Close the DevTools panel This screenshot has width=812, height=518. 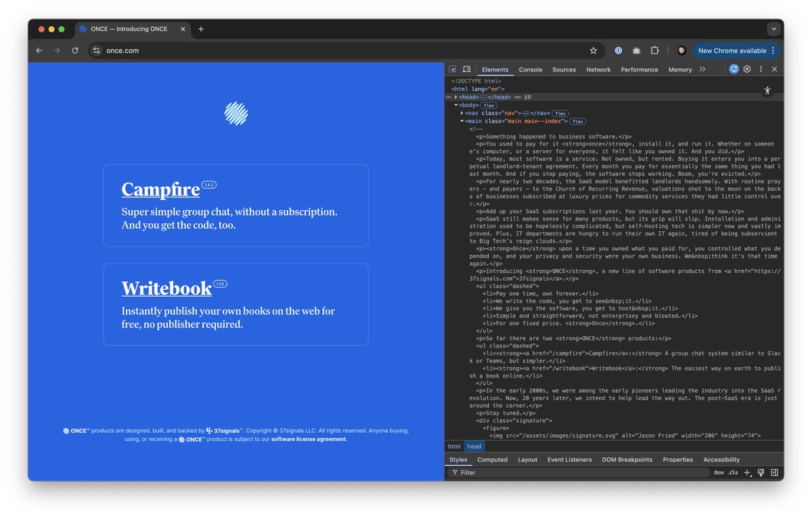pyautogui.click(x=774, y=69)
